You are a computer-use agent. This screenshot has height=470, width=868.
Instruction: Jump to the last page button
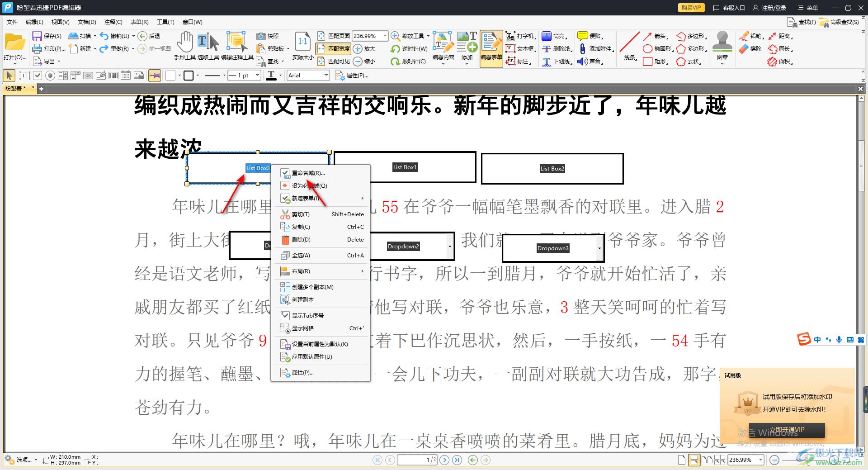(457, 460)
